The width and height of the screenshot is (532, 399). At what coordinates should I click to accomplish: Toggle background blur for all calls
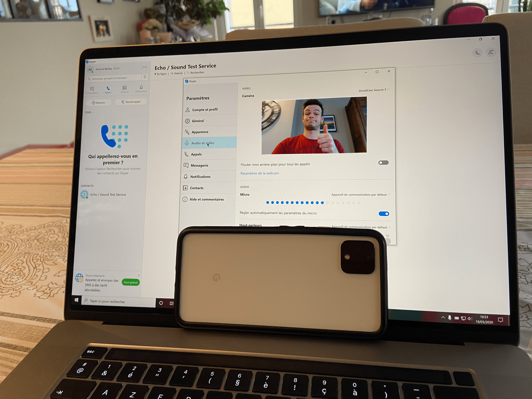pyautogui.click(x=384, y=163)
